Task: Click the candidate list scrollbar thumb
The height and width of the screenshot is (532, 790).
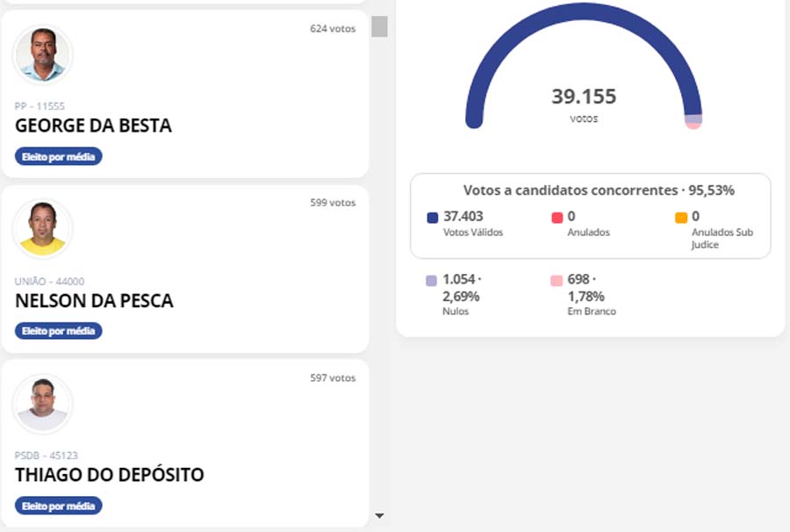Action: [379, 26]
